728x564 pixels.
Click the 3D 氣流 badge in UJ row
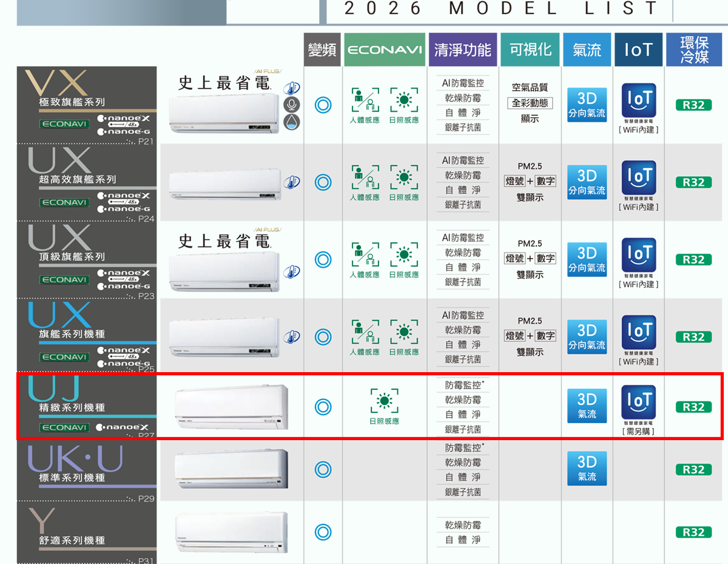(x=587, y=406)
